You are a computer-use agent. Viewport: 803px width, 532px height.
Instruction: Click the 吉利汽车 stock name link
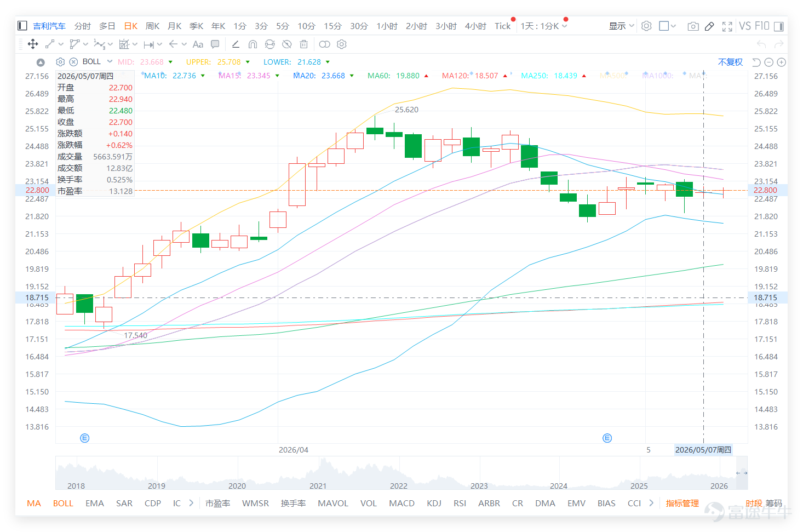[x=49, y=26]
